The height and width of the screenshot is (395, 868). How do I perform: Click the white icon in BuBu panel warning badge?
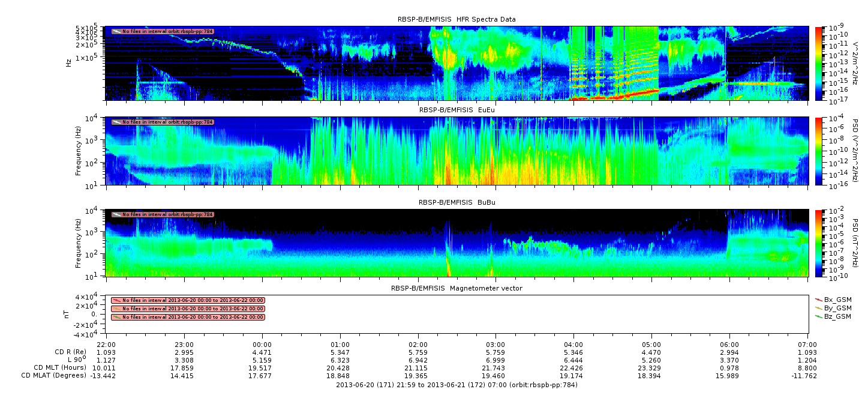pos(116,214)
